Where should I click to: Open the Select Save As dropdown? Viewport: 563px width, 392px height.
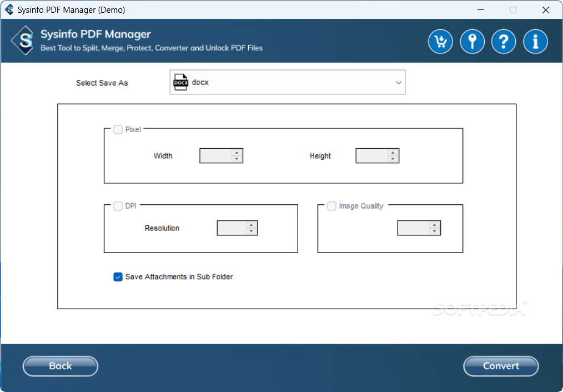tap(288, 82)
